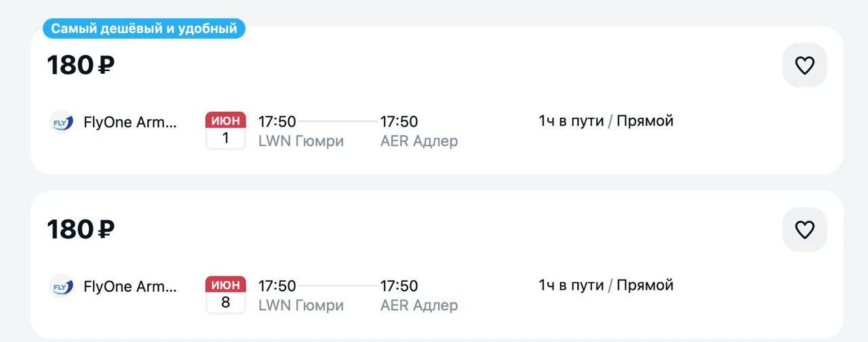The image size is (868, 342).
Task: Open the 180 ₽ price on June 1 ticket
Action: (x=80, y=65)
